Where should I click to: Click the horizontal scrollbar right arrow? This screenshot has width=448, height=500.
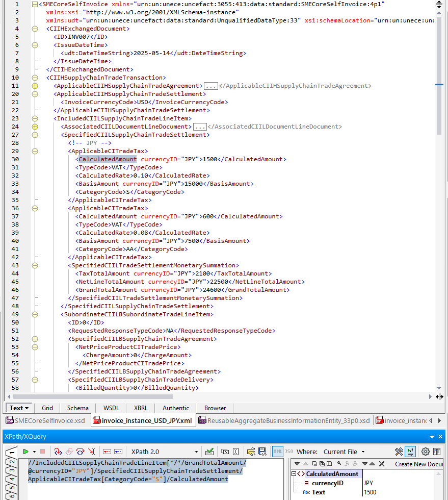[430, 397]
